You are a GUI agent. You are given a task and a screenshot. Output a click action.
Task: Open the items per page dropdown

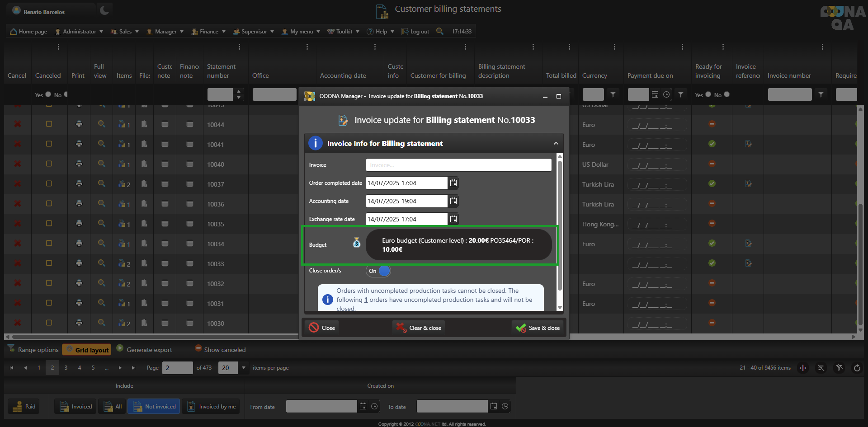pyautogui.click(x=244, y=368)
